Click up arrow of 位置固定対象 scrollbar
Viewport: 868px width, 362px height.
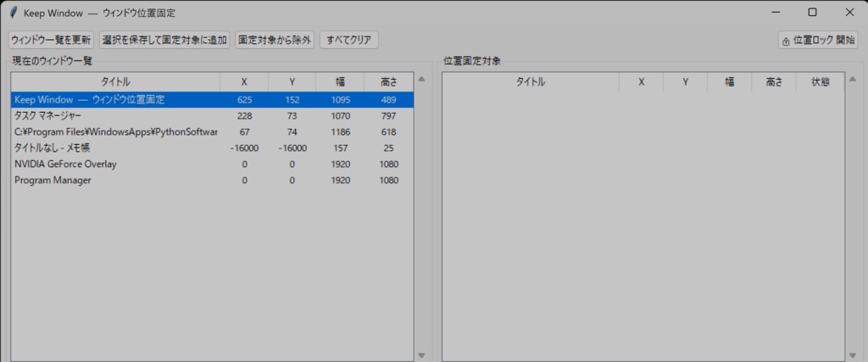853,79
